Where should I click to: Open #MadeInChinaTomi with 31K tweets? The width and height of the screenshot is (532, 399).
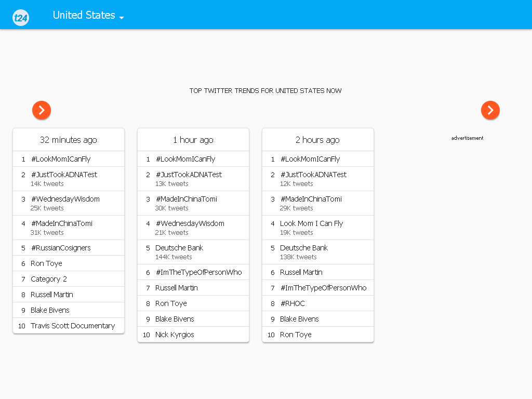coord(69,228)
